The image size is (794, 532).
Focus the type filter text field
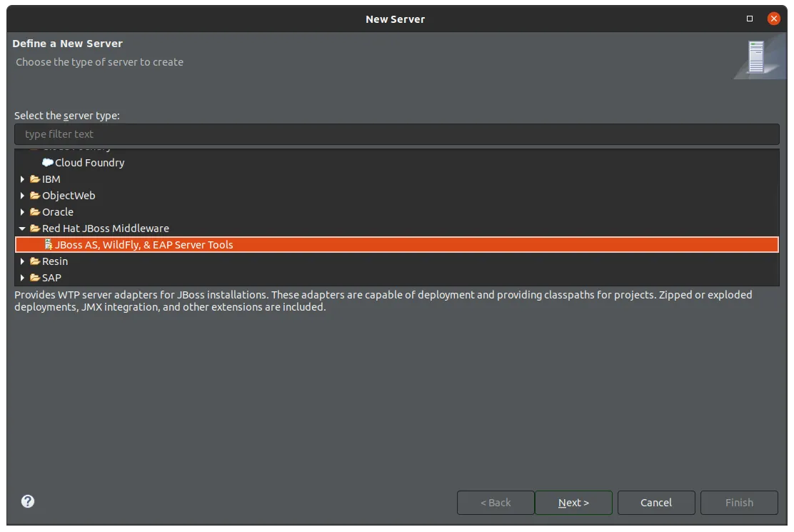397,134
